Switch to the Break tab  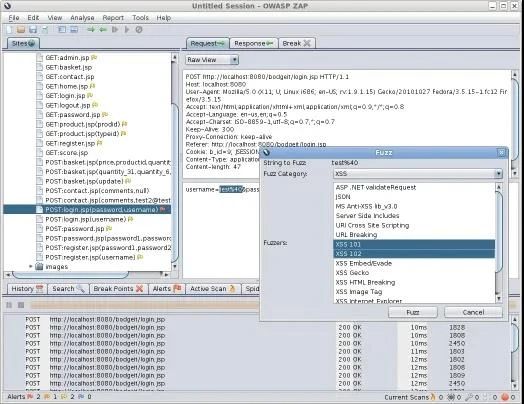pos(296,43)
